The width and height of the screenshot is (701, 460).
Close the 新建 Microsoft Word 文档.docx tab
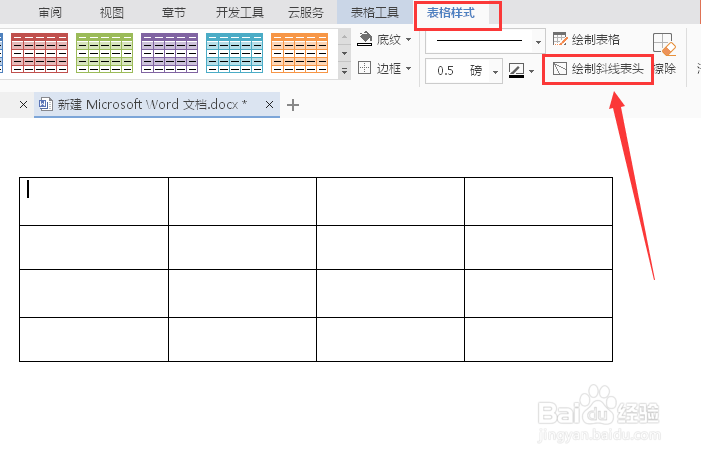click(269, 105)
